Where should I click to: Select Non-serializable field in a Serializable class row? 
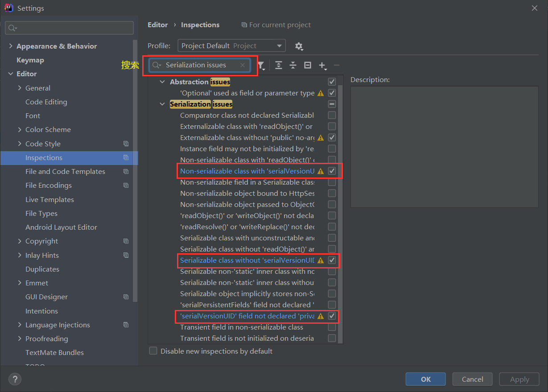(247, 182)
